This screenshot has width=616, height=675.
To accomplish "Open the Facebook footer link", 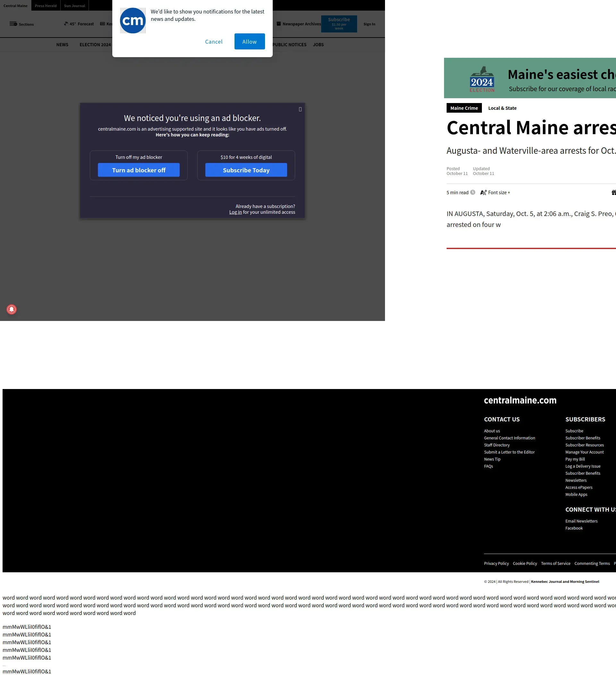I will (574, 528).
